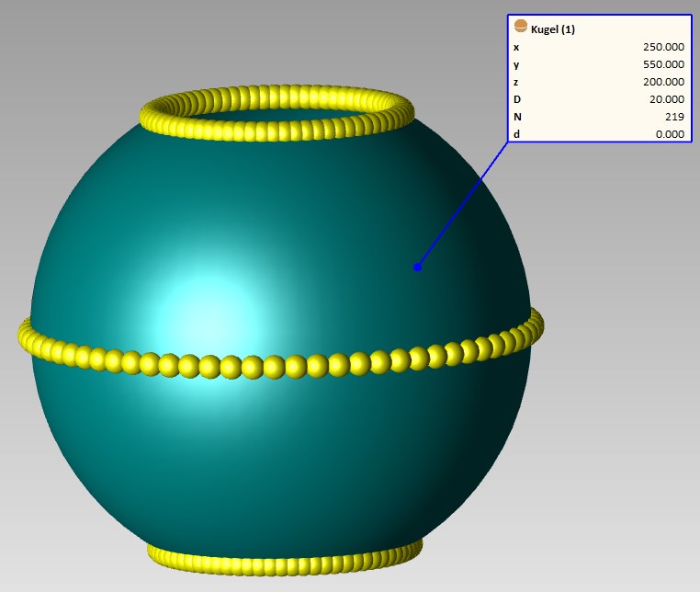This screenshot has width=700, height=592.
Task: Select the Kugel (1) callout title
Action: [553, 29]
